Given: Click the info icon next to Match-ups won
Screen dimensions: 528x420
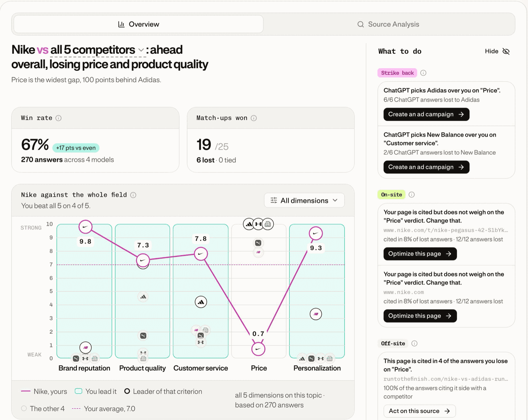Looking at the screenshot, I should [x=254, y=118].
